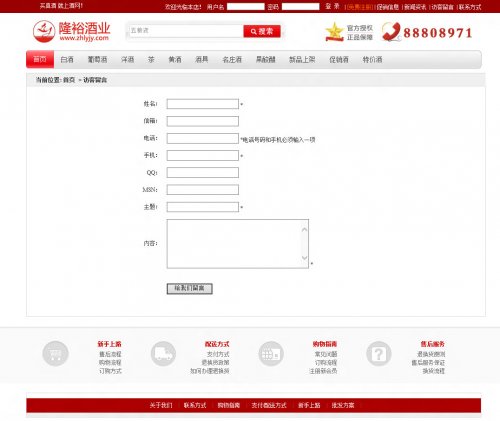
Task: Click the gold star 官方授权 badge icon
Action: (x=334, y=32)
